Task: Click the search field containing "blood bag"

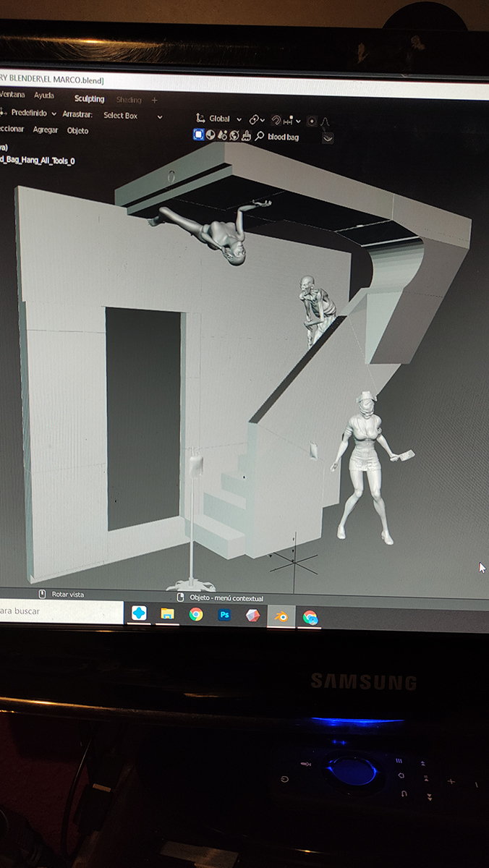Action: tap(286, 137)
